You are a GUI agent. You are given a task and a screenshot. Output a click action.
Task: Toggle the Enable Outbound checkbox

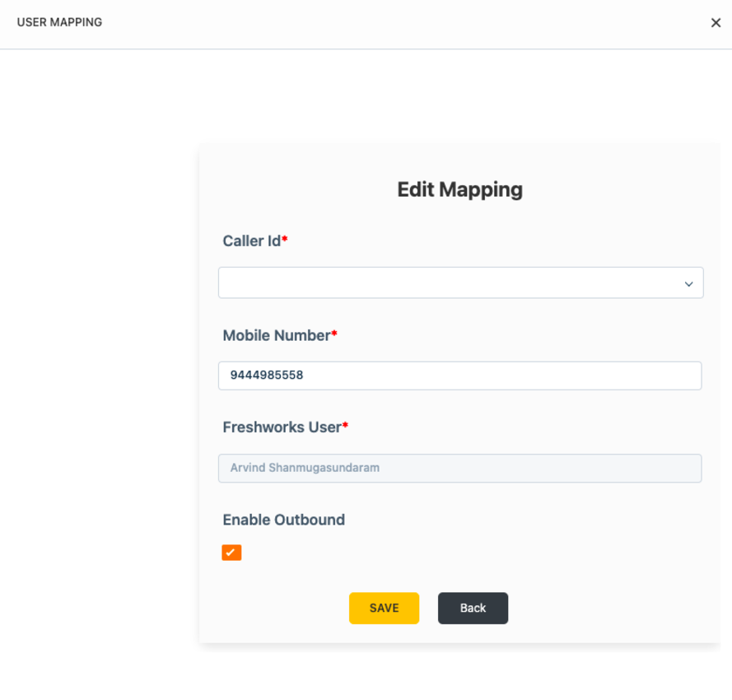click(x=231, y=553)
